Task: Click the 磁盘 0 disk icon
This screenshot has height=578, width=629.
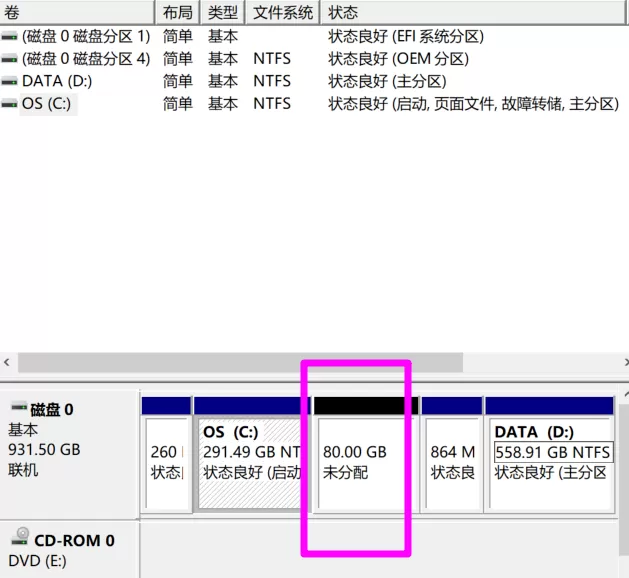Action: [18, 407]
